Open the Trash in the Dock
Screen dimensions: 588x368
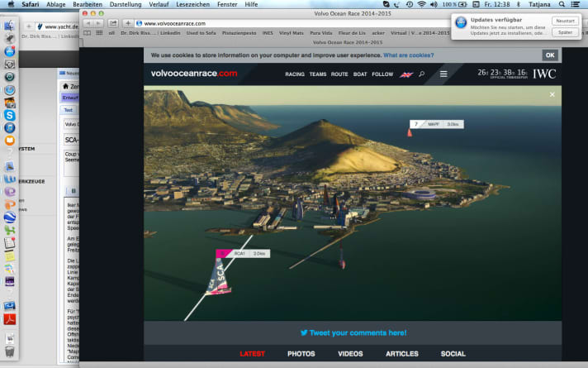[x=9, y=351]
